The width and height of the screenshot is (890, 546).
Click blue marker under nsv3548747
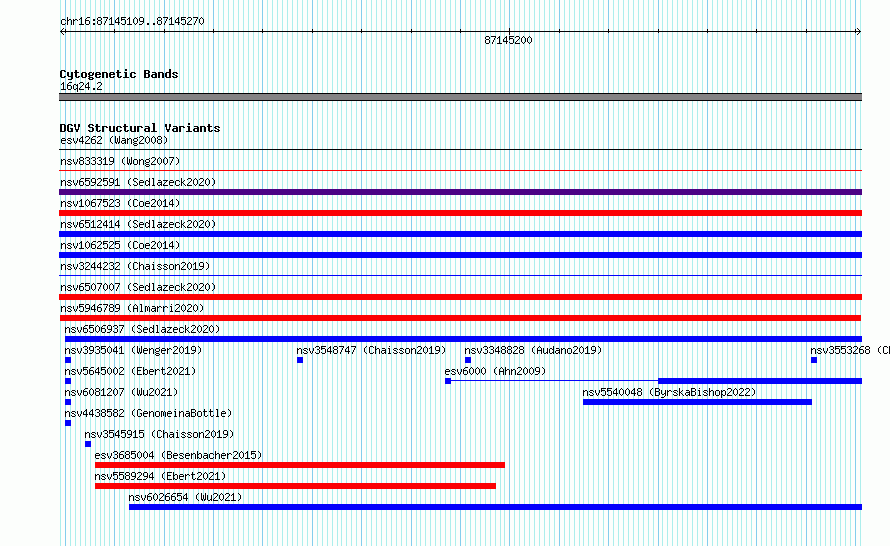(300, 360)
